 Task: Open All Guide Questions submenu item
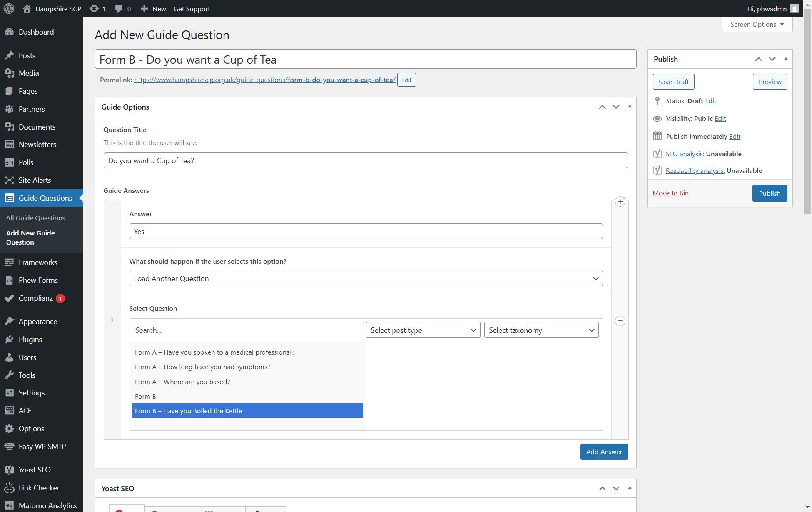tap(35, 218)
